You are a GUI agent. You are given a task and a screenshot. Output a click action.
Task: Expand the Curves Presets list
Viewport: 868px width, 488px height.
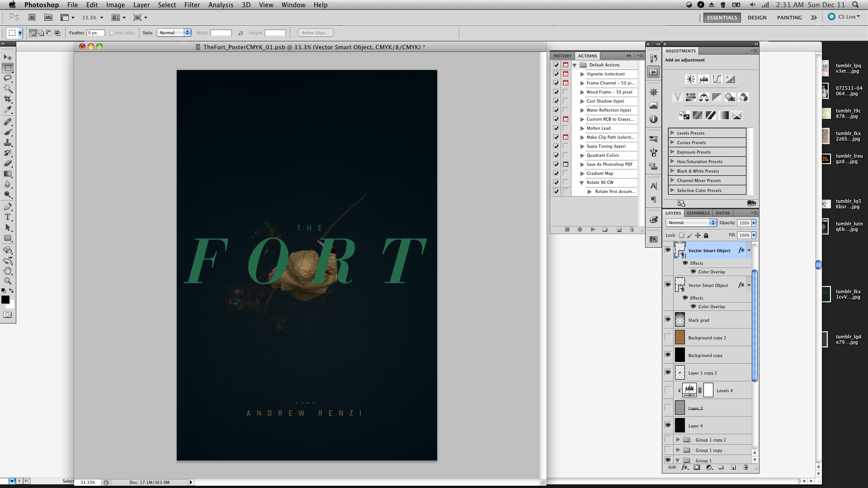[672, 142]
